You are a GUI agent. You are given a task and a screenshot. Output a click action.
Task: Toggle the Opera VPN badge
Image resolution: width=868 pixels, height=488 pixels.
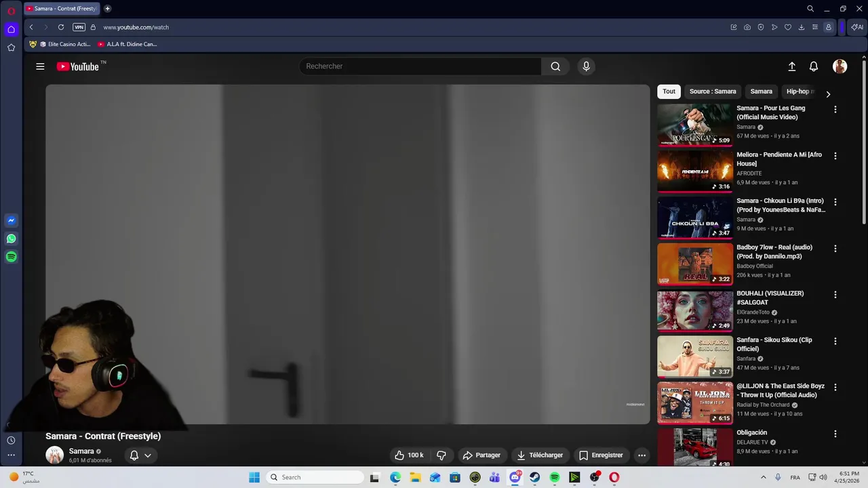79,27
